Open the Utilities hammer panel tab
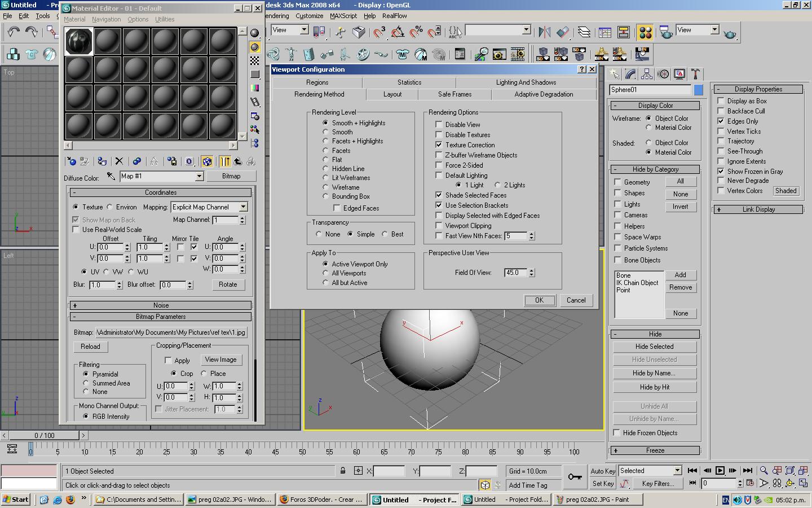This screenshot has height=508, width=812. 696,74
